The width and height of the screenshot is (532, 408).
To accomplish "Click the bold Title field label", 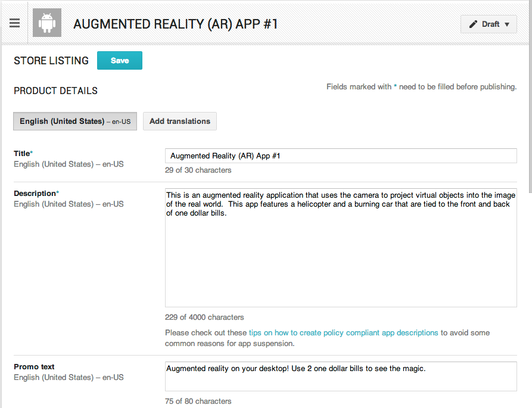I will pos(22,154).
